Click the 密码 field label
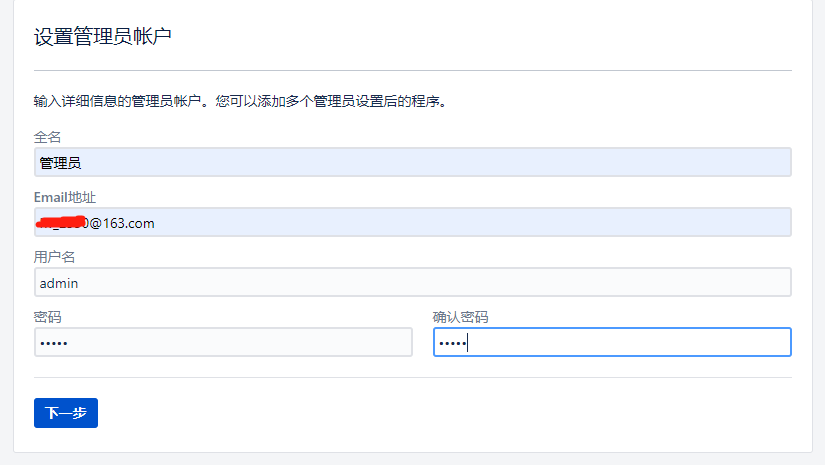The height and width of the screenshot is (465, 825). click(47, 317)
